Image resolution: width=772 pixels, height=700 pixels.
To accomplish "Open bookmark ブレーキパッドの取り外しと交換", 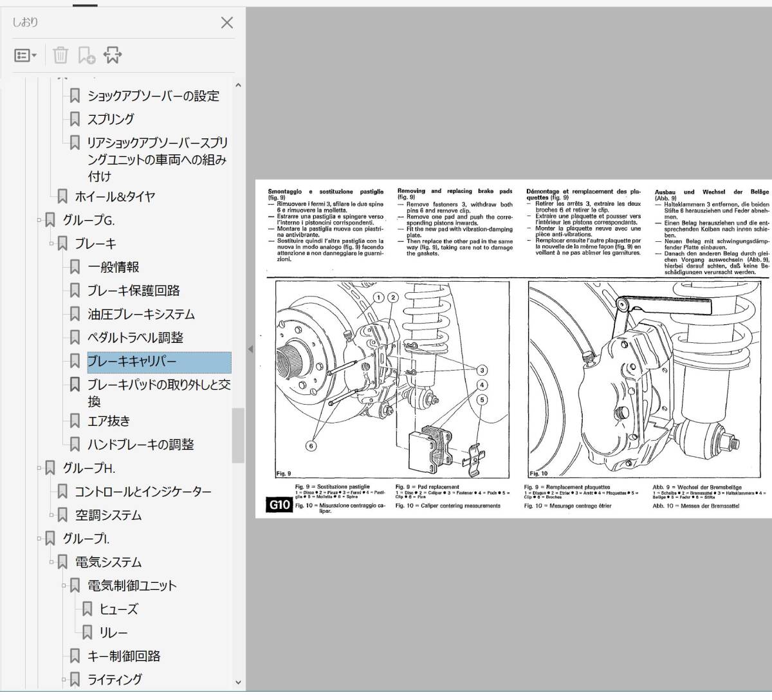I will 159,393.
